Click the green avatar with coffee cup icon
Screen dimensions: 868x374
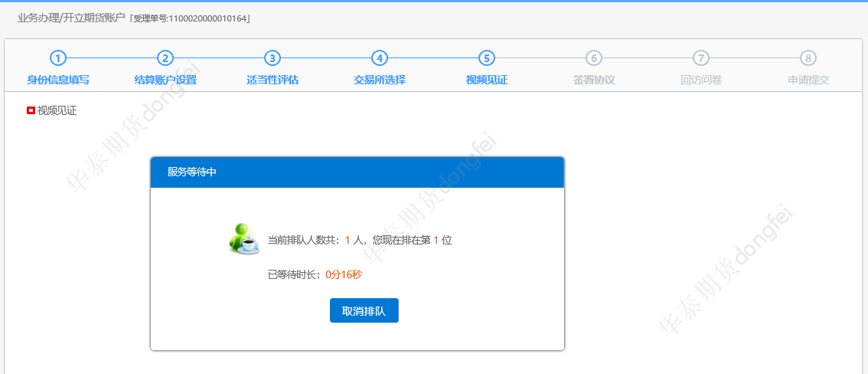point(244,238)
